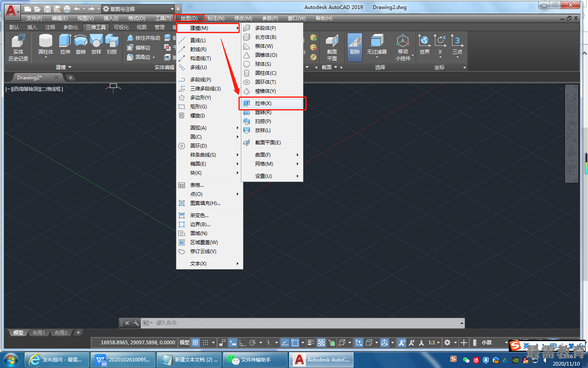
Task: Toggle dynamic input in status bar
Action: [233, 343]
